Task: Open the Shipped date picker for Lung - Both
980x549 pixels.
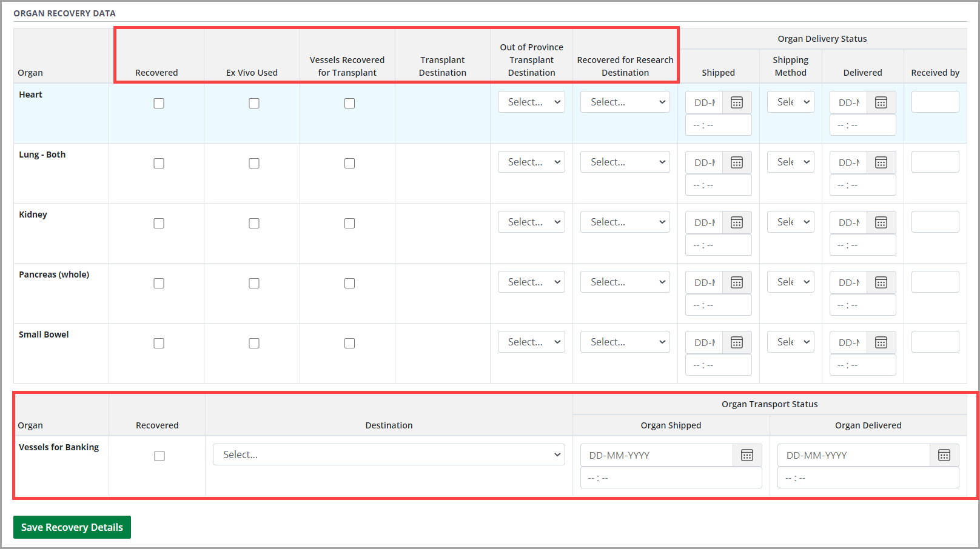Action: (x=736, y=162)
